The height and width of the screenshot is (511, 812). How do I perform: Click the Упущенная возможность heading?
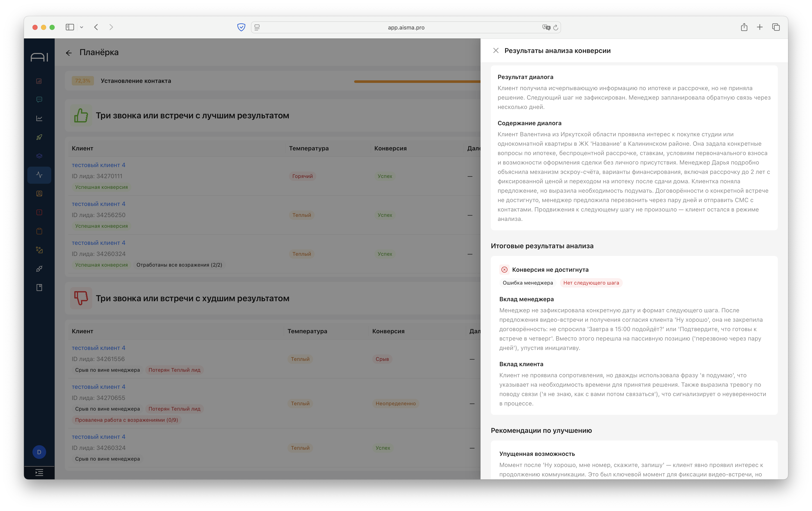coord(537,454)
